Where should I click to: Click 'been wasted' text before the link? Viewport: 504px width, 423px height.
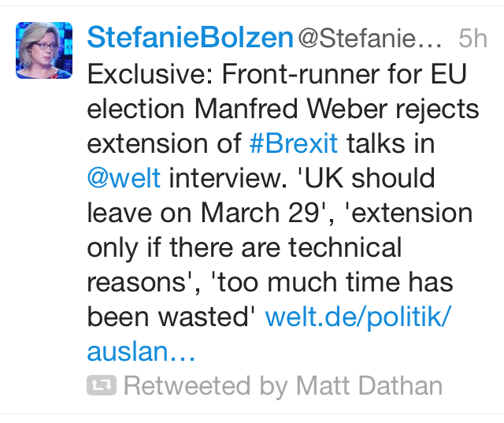pyautogui.click(x=169, y=317)
